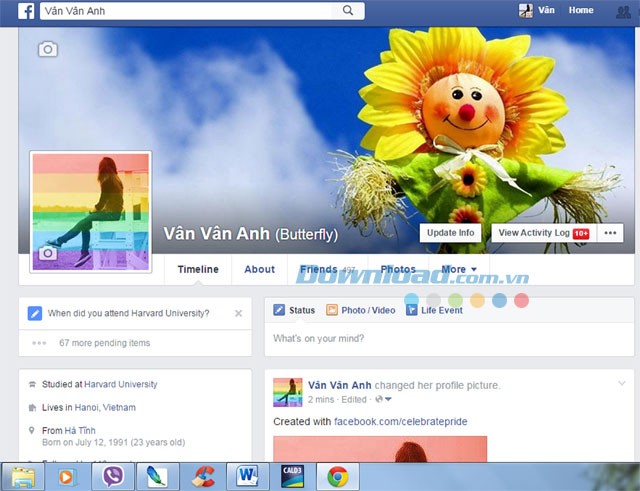Expand the post options chevron
The image size is (640, 491).
621,383
